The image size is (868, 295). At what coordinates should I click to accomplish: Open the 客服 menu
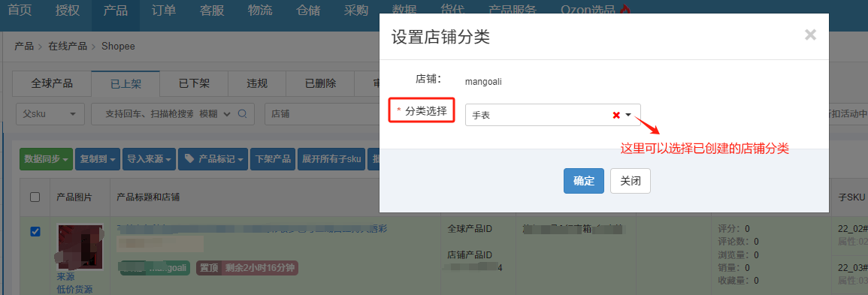(212, 10)
